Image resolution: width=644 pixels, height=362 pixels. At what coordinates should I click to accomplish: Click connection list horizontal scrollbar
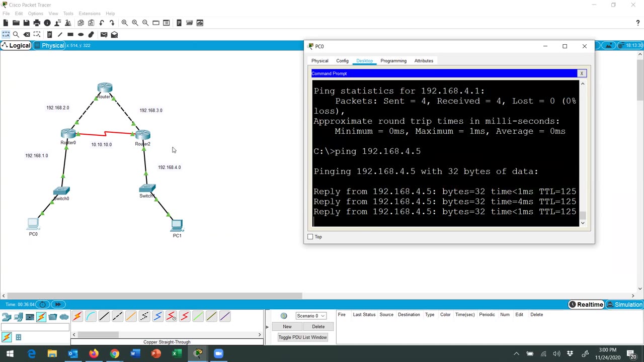[98, 335]
